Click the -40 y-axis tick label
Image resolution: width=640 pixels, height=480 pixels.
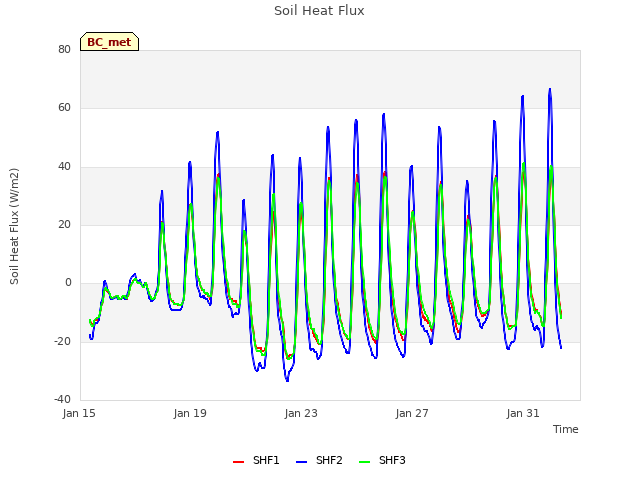(x=63, y=399)
